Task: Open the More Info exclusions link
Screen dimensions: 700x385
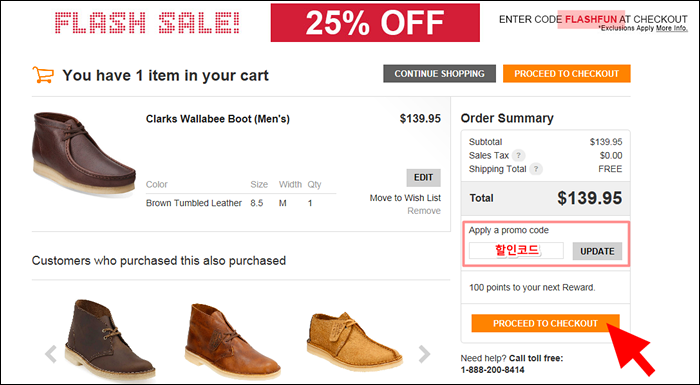Action: point(671,28)
